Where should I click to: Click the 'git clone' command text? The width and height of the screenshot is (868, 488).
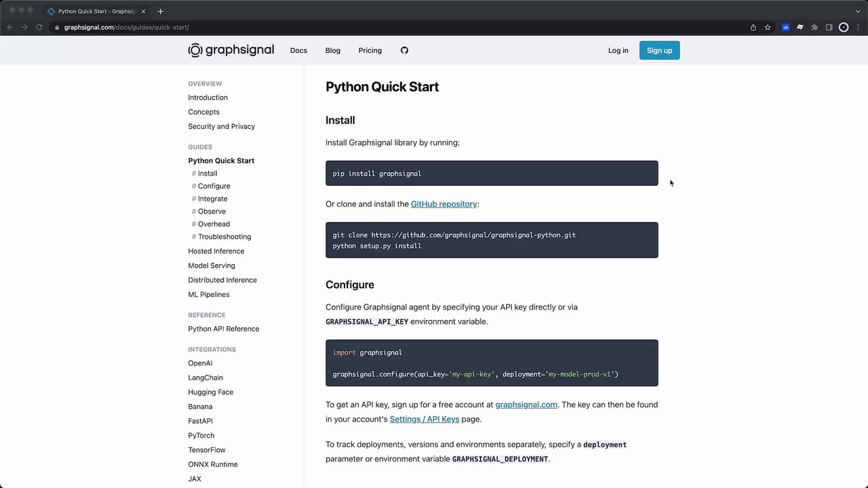[454, 235]
